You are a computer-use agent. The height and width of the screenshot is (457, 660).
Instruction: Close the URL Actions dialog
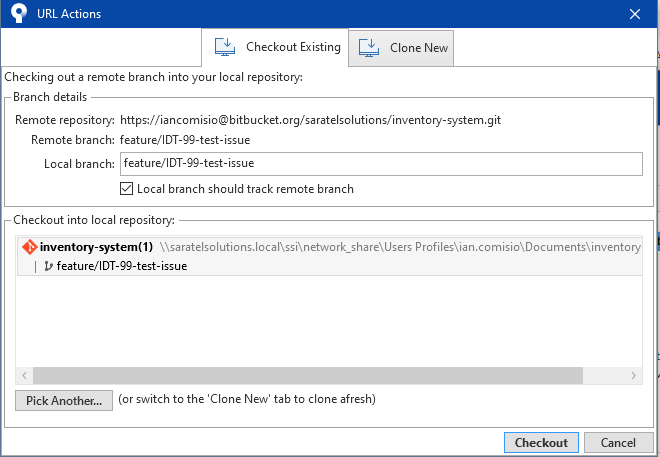coord(635,14)
